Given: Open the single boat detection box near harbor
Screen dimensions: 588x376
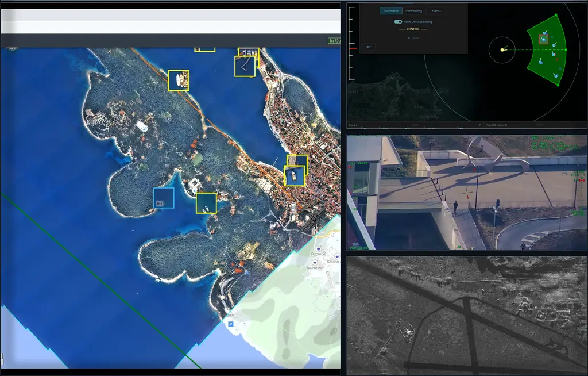Looking at the screenshot, I should pos(295,176).
